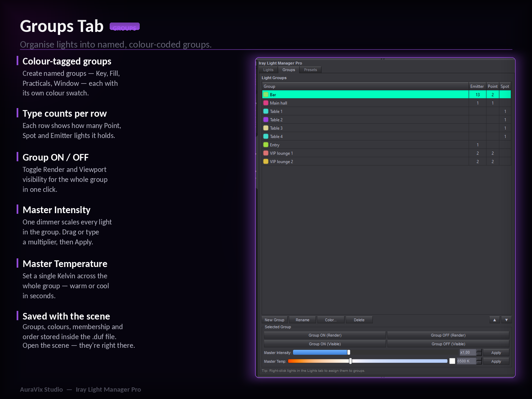Select the Table 1 group

tap(386, 111)
